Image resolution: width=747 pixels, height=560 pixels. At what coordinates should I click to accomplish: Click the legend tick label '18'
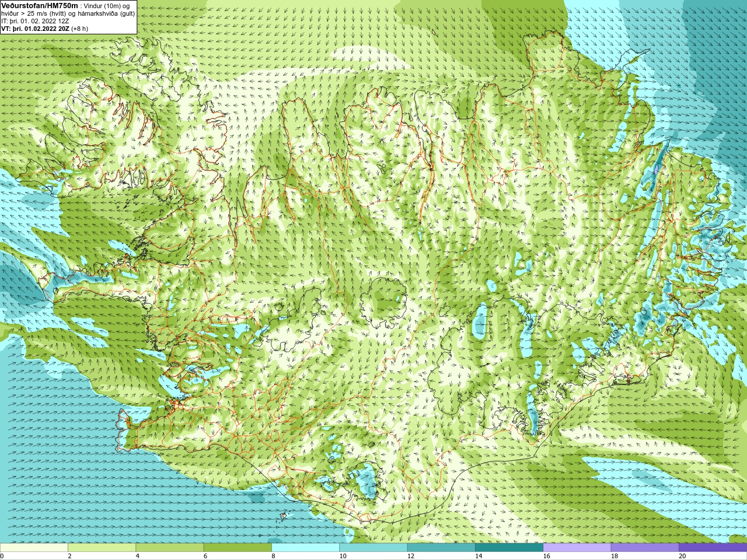(615, 556)
